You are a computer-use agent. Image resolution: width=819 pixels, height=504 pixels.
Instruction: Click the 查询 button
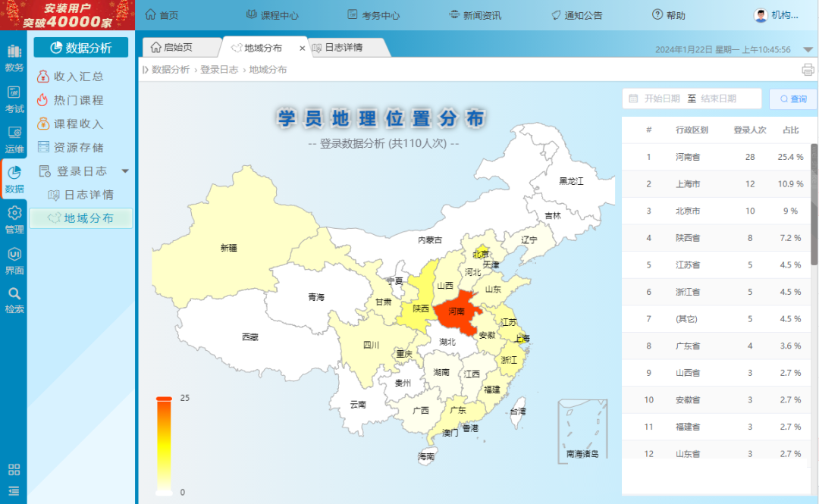pos(792,99)
